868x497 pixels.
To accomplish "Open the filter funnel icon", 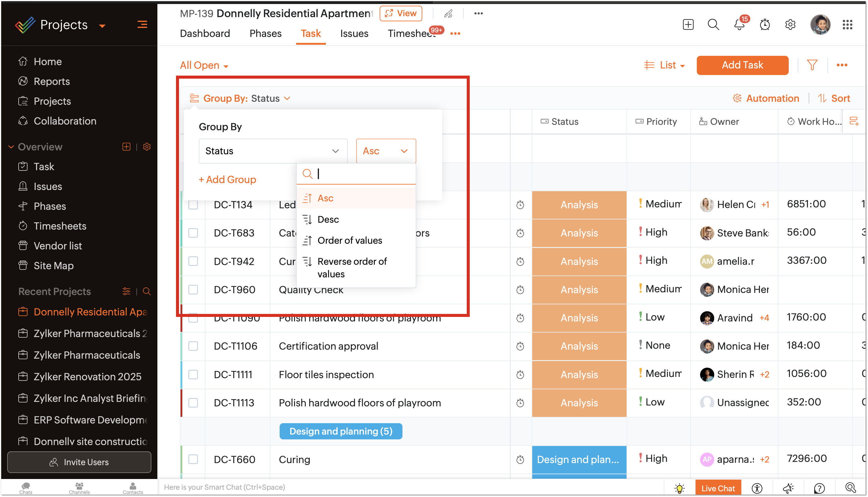I will click(812, 65).
